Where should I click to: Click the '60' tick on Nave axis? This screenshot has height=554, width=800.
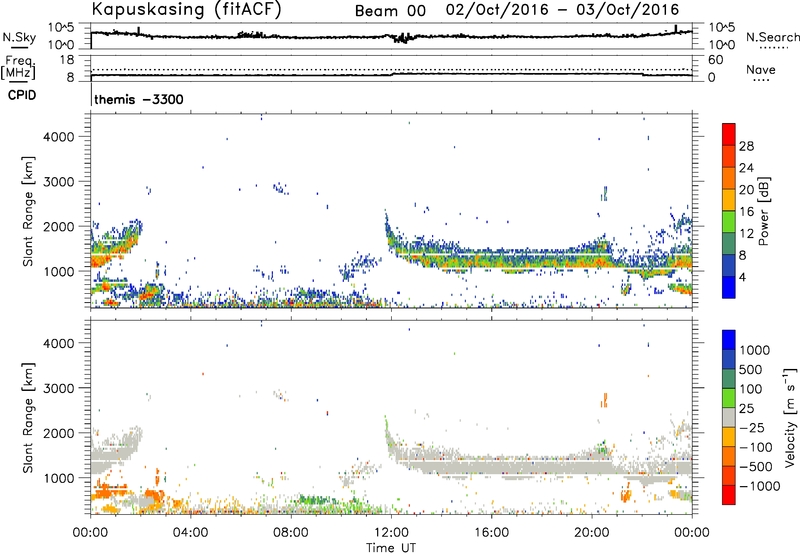[715, 60]
